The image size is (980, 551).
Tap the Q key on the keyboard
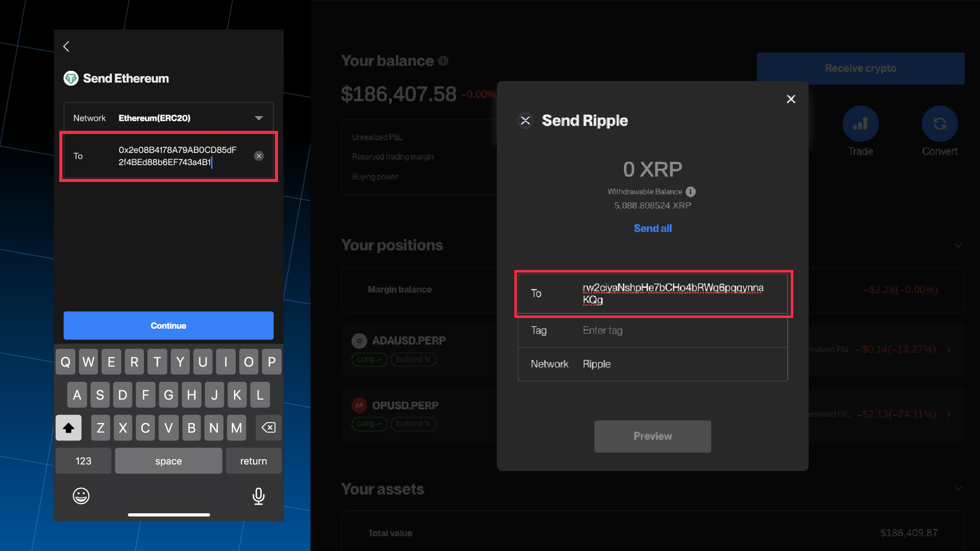tap(66, 362)
